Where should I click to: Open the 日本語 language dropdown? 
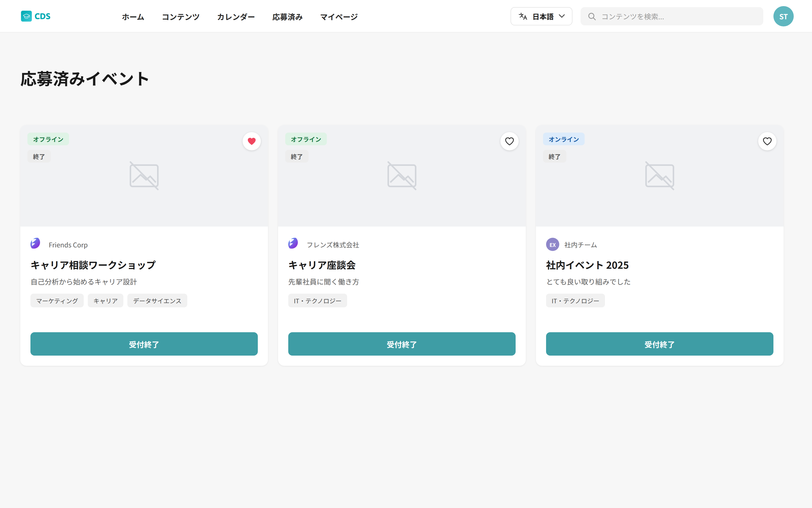click(x=541, y=16)
